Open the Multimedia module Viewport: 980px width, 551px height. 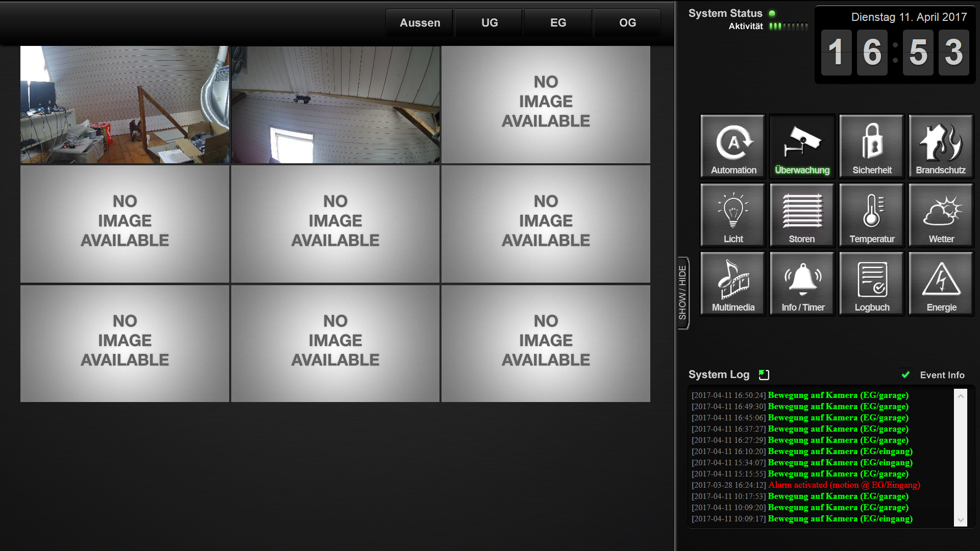733,284
